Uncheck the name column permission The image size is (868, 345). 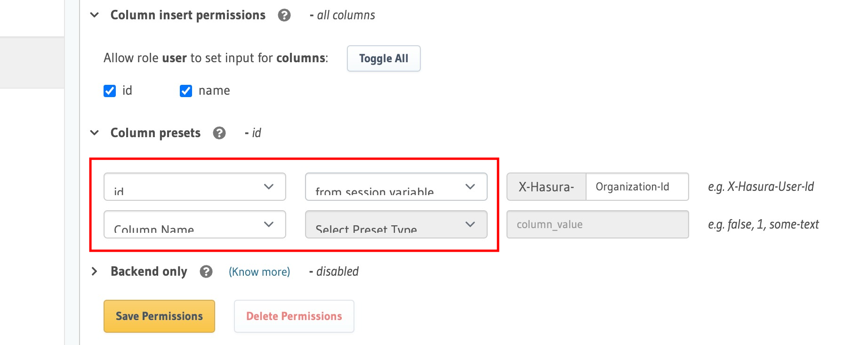[185, 90]
